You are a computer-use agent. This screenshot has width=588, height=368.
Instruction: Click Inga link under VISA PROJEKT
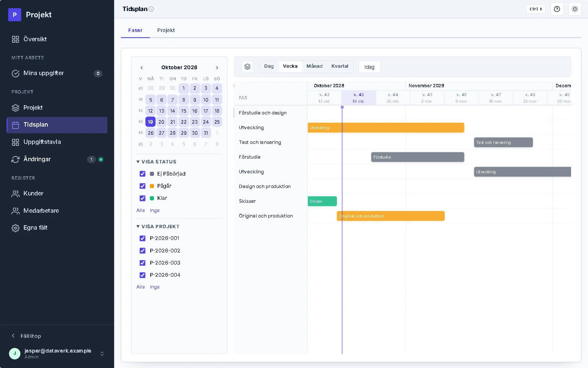(x=155, y=287)
